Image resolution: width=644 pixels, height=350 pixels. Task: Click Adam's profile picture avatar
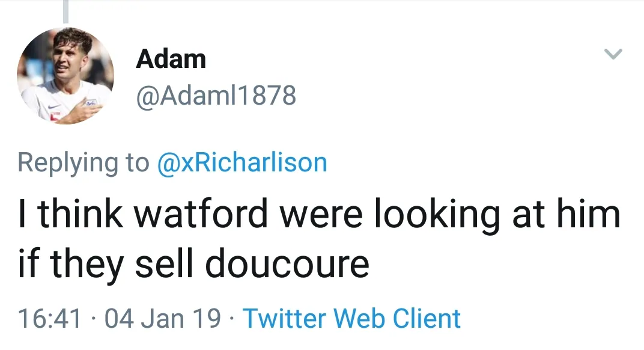click(x=65, y=76)
